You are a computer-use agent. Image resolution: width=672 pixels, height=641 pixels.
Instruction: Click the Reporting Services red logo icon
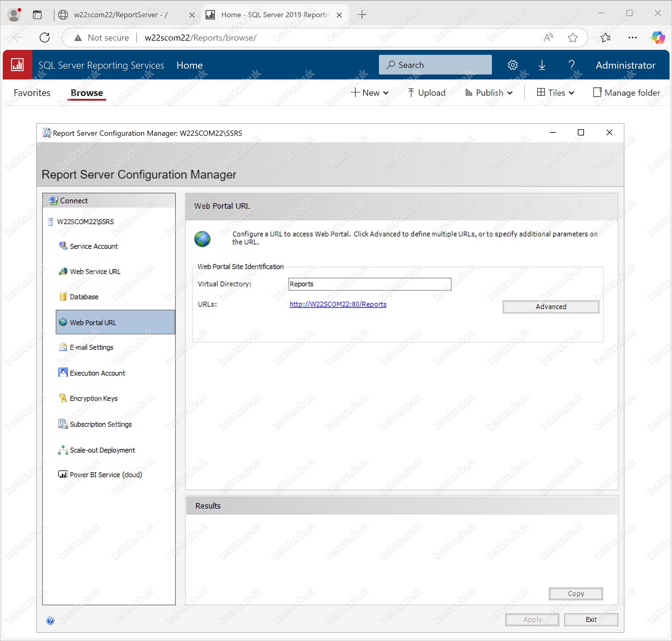(18, 65)
